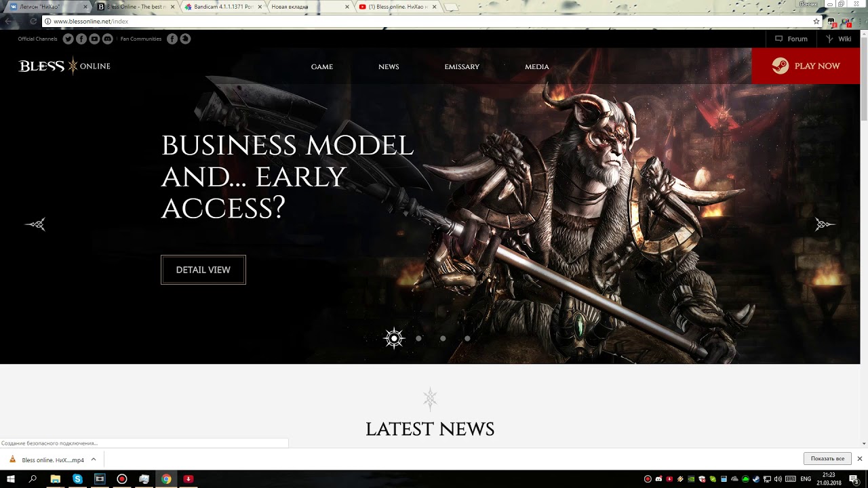Click the Bless Online logo
Image resolution: width=868 pixels, height=488 pixels.
tap(64, 66)
